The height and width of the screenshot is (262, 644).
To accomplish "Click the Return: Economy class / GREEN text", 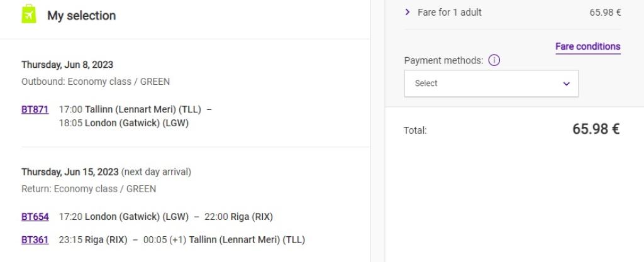I will click(x=89, y=188).
